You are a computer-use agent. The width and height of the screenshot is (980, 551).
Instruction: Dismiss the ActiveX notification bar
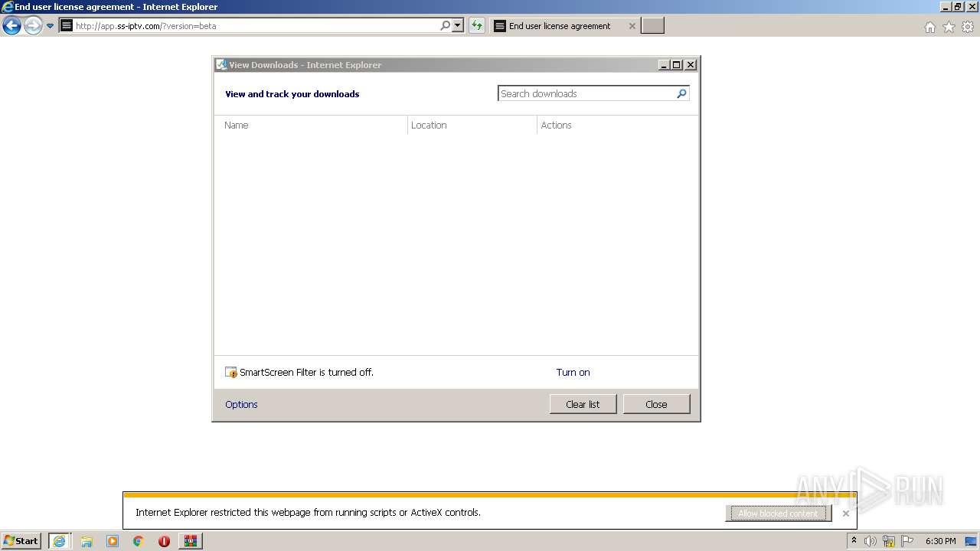tap(846, 514)
